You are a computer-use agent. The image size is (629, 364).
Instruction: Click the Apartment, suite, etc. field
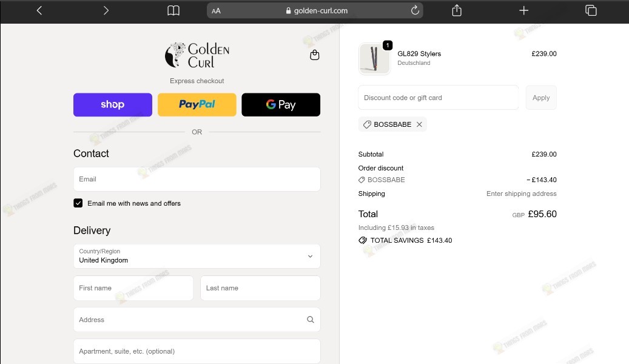click(x=197, y=351)
